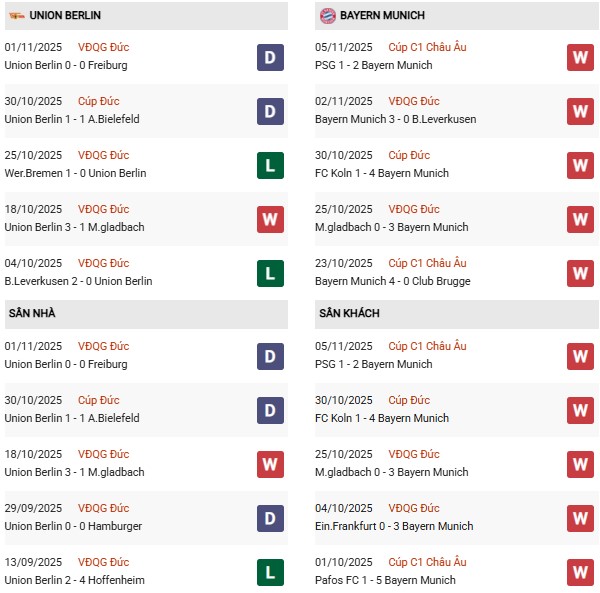Click the UNION BERLIN header title
Viewport: 600px width, 593px height.
click(65, 16)
